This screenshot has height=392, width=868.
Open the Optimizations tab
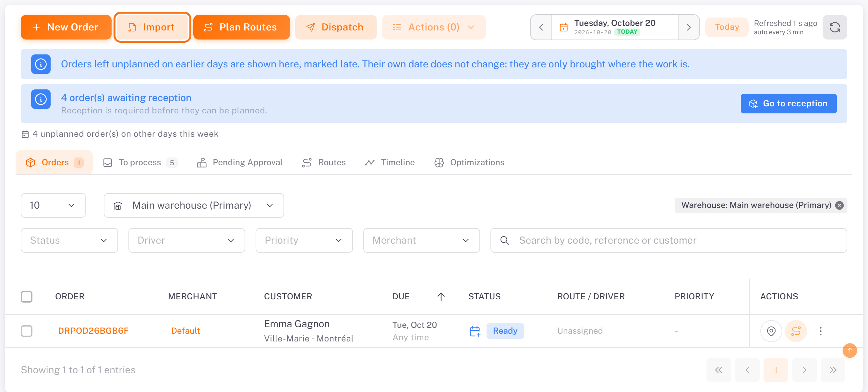point(469,163)
